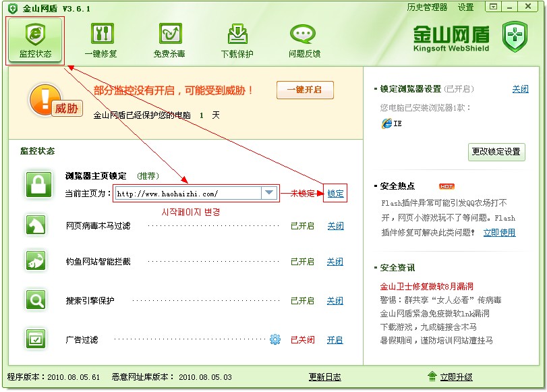The height and width of the screenshot is (392, 547).
Task: Minimize the 金山网盾 window
Action: point(510,7)
